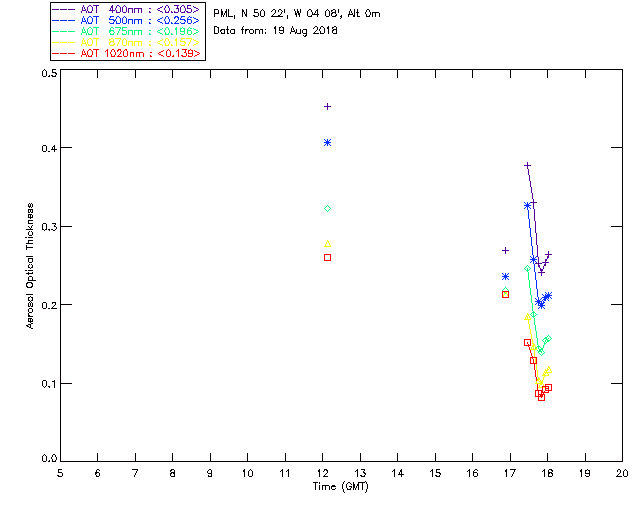Click the 6 x-axis tick label
Screen dimensions: 640x512
pyautogui.click(x=98, y=473)
